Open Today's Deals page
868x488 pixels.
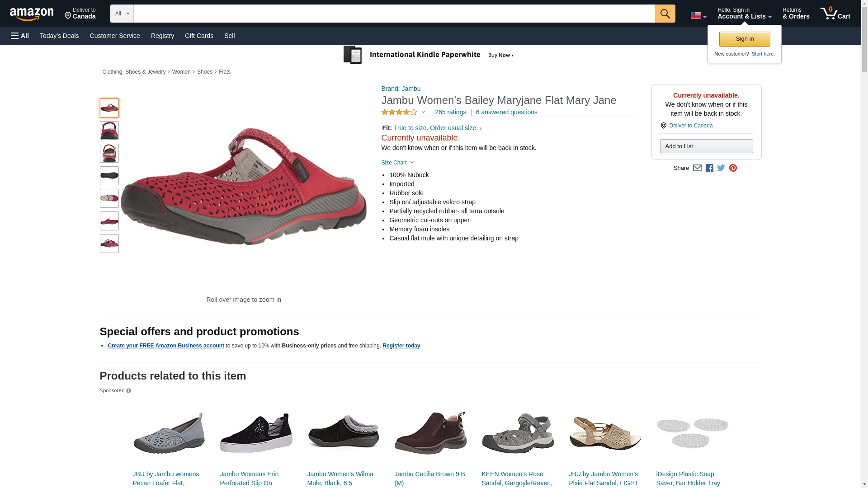59,36
